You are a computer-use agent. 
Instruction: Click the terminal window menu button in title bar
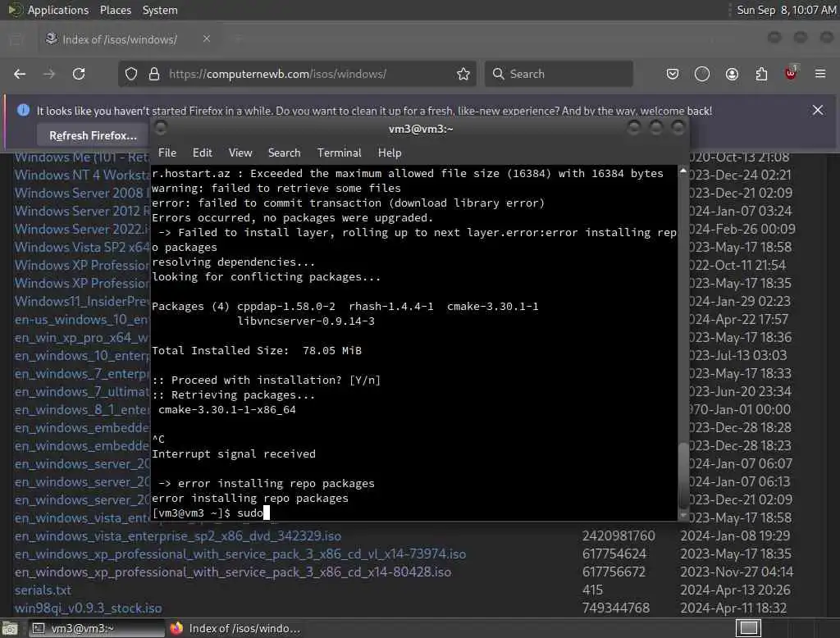tap(160, 127)
